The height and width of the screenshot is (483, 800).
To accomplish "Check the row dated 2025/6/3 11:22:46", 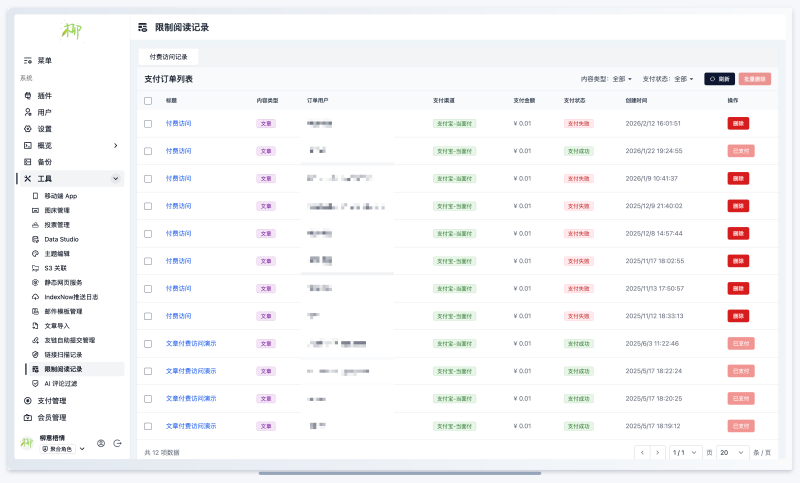I will (148, 344).
